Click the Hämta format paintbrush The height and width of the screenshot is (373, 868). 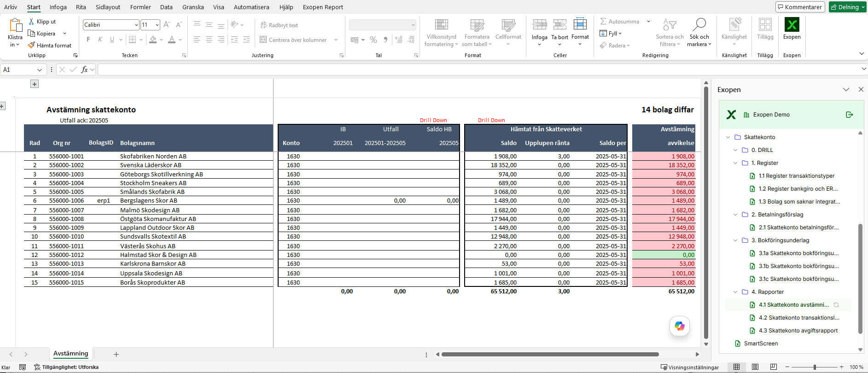31,45
